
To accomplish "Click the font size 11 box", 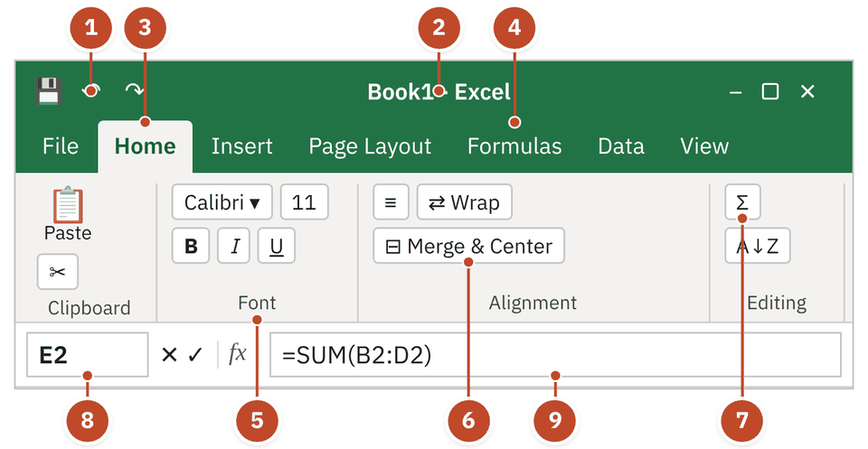I will (x=305, y=202).
